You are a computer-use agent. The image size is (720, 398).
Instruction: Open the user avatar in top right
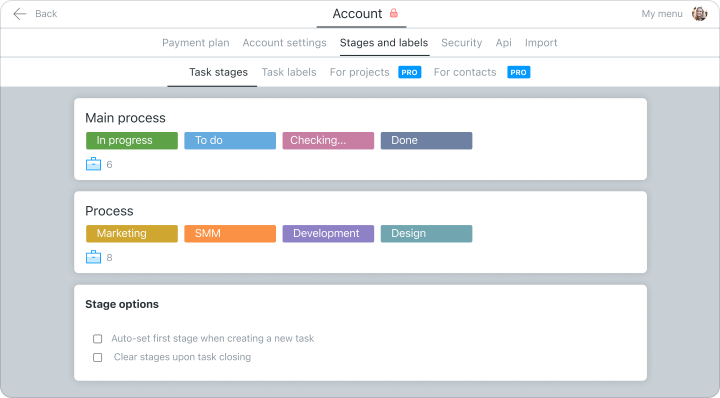[x=699, y=14]
